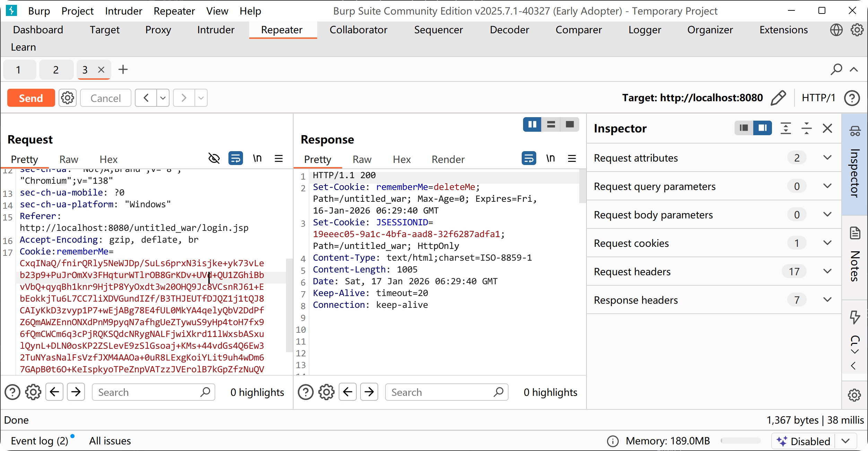This screenshot has height=451, width=868.
Task: Go to previous request in history
Action: pos(146,98)
